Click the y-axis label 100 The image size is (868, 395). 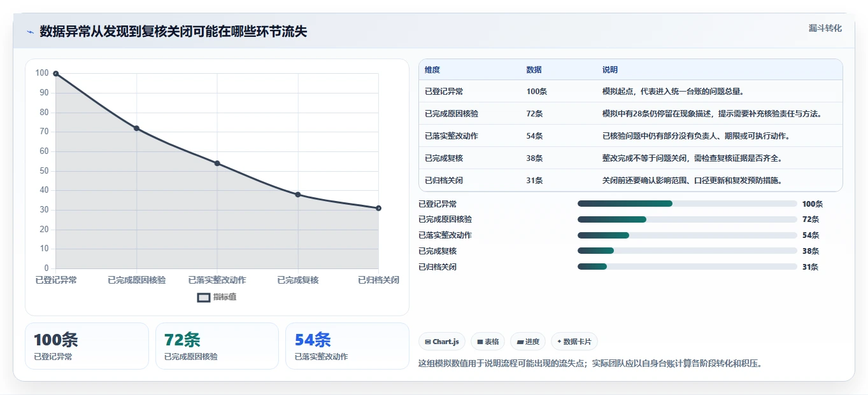[x=42, y=73]
